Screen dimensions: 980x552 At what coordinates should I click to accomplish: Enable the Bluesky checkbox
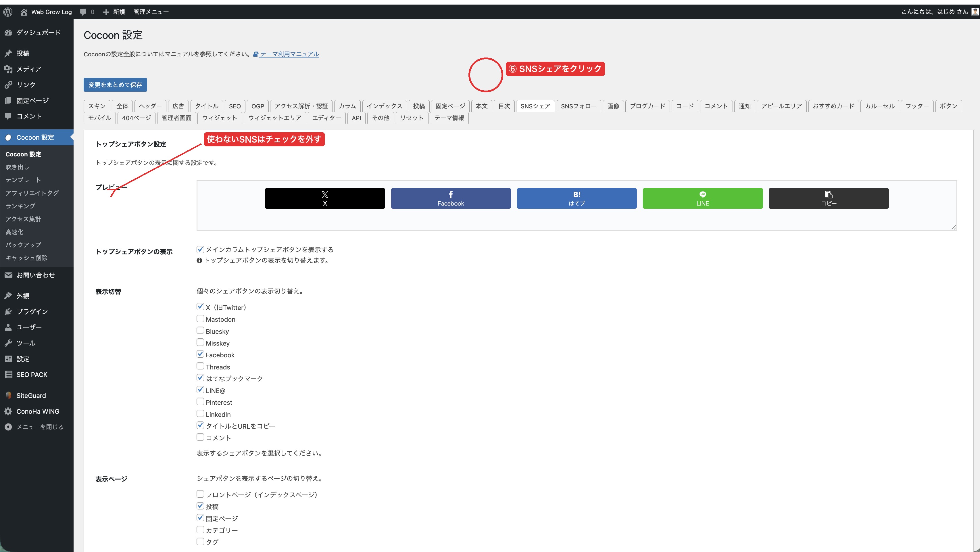point(200,330)
